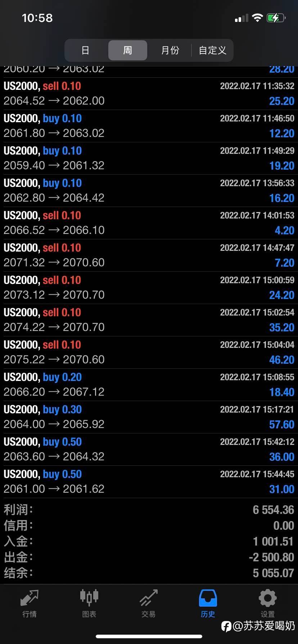Open the 自定义 custom period tab

pyautogui.click(x=212, y=50)
